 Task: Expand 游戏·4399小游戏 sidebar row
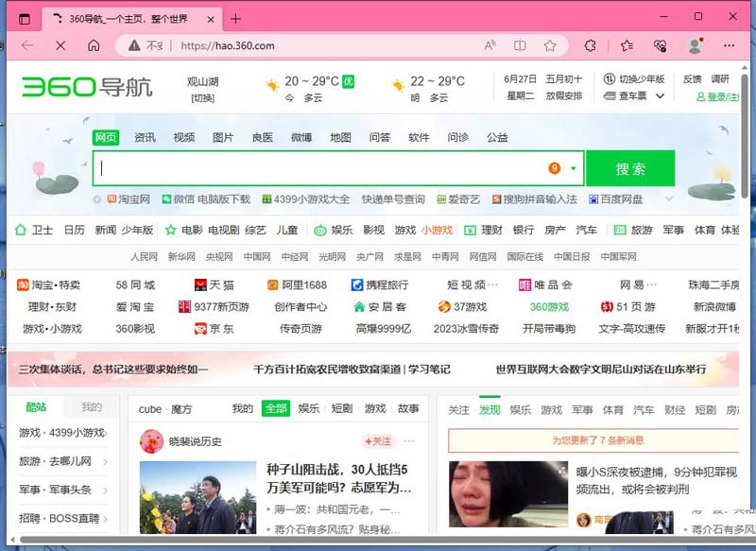[62, 433]
